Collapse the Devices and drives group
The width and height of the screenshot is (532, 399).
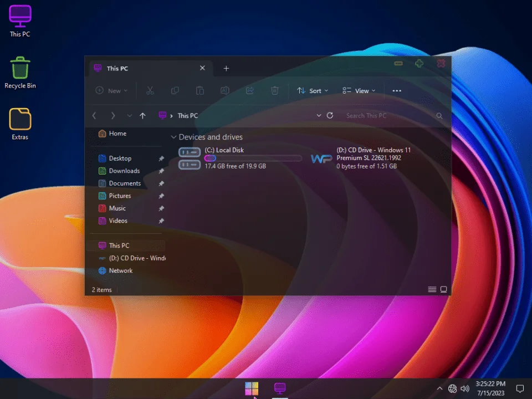(173, 137)
